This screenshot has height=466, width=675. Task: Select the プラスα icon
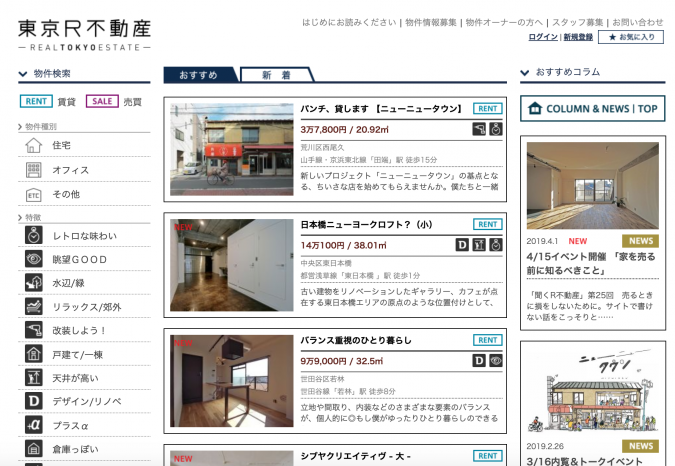coord(34,425)
